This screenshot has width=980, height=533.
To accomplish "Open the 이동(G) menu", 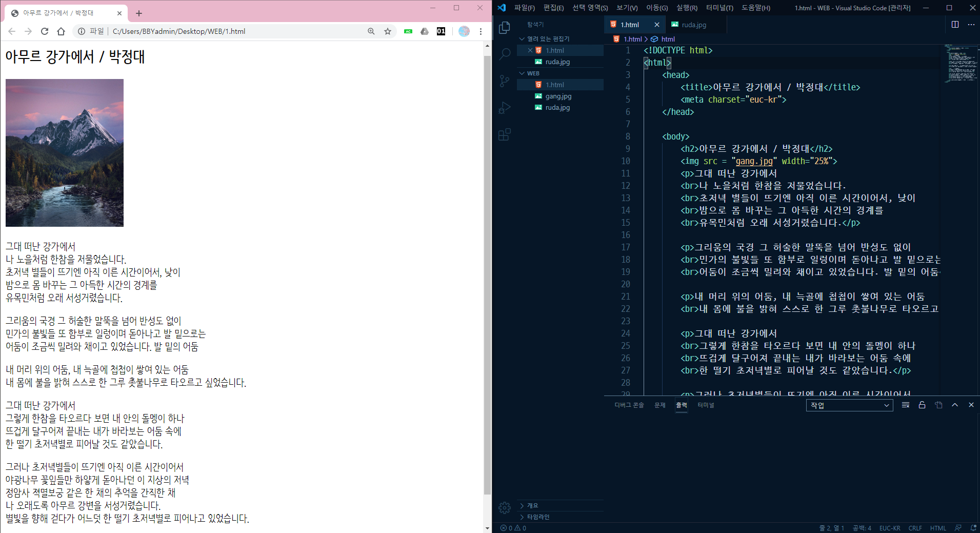I will [x=657, y=8].
